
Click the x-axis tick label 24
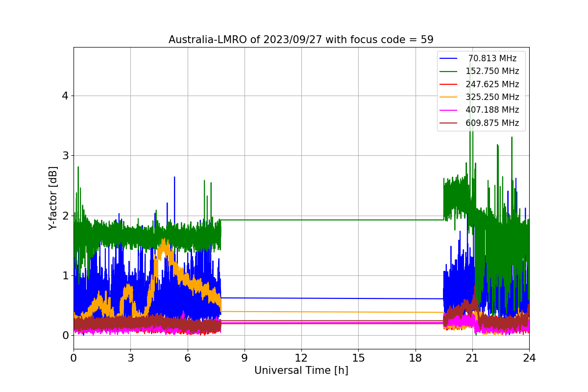(529, 358)
